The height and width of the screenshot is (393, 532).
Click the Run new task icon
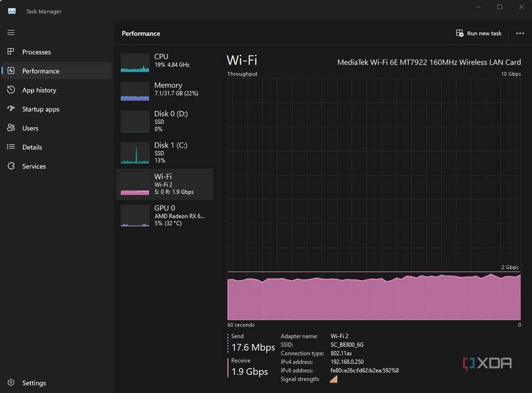[x=459, y=33]
